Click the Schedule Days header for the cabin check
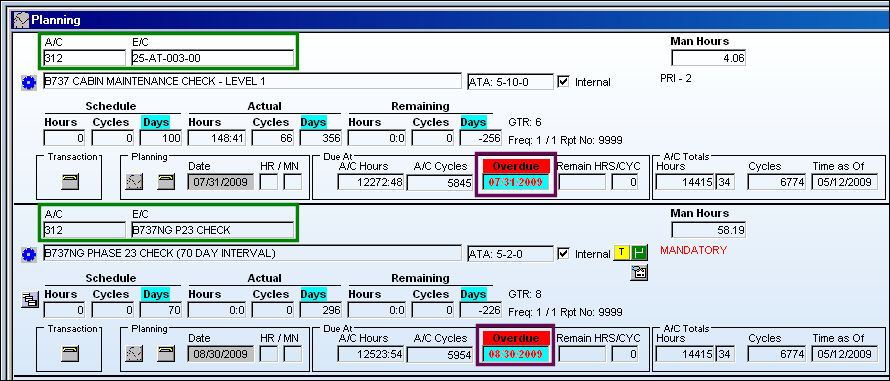Viewport: 890px width, 381px height. (156, 122)
